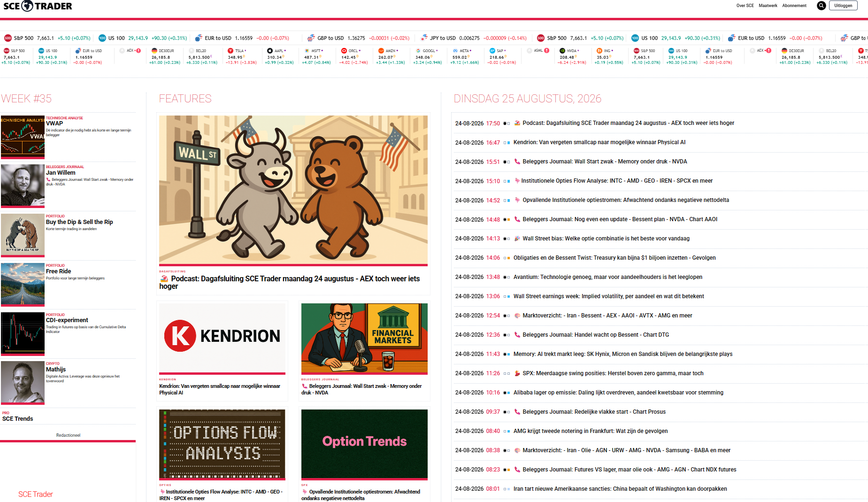The width and height of the screenshot is (868, 502).
Task: Click the ASML red warning icon
Action: coord(546,51)
